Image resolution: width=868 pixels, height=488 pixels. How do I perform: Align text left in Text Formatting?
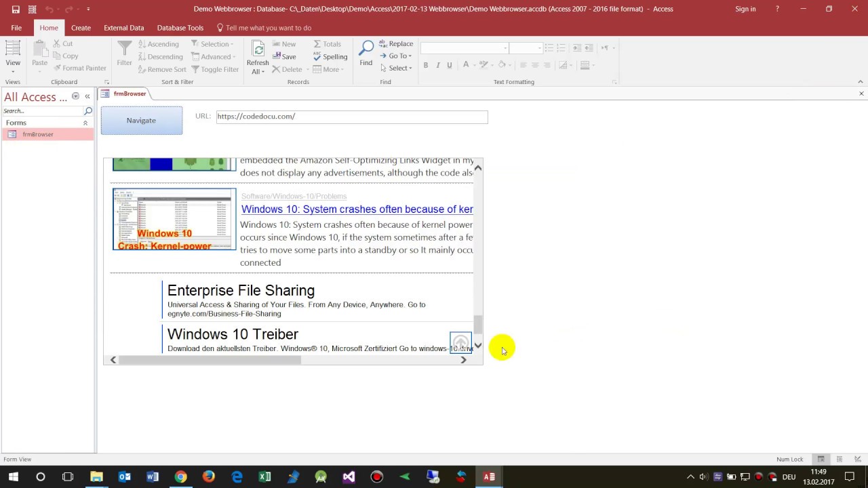(523, 65)
